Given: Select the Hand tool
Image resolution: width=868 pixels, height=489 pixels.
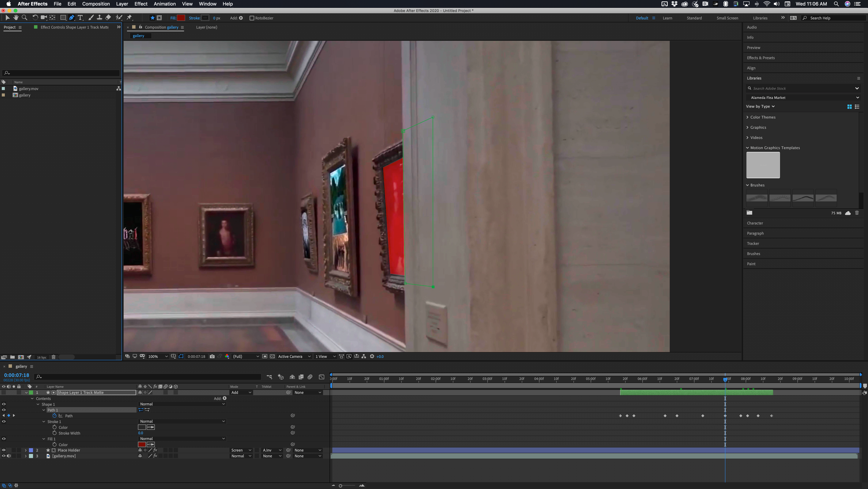Looking at the screenshot, I should [16, 18].
